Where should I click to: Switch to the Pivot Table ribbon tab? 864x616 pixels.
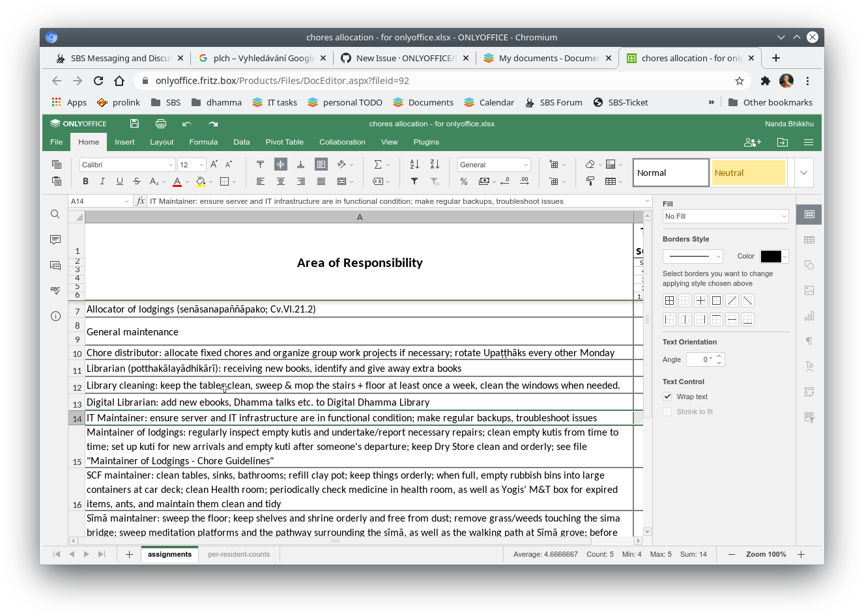[284, 142]
